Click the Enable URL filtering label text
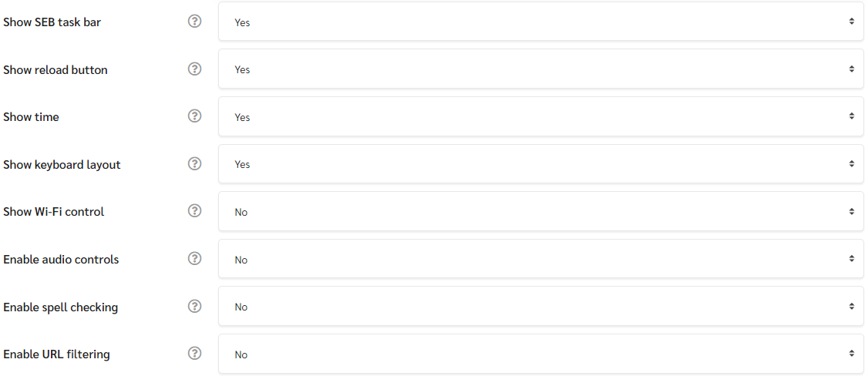This screenshot has height=376, width=868. 56,354
